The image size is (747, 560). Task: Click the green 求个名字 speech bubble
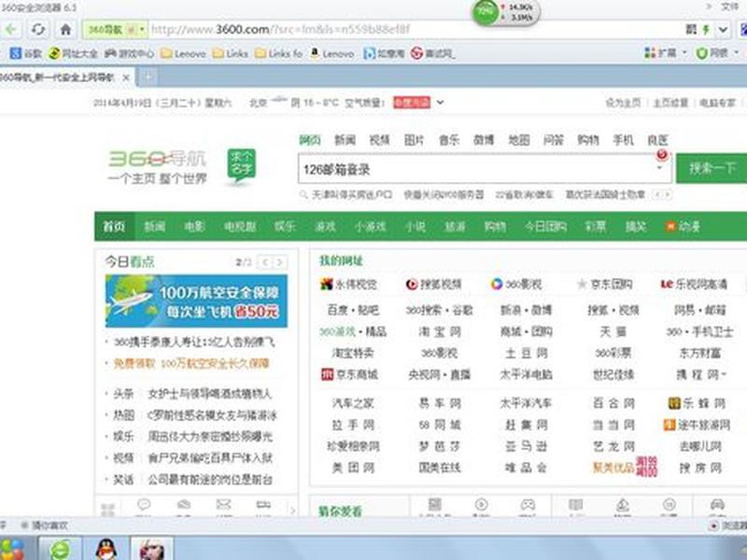click(x=242, y=165)
